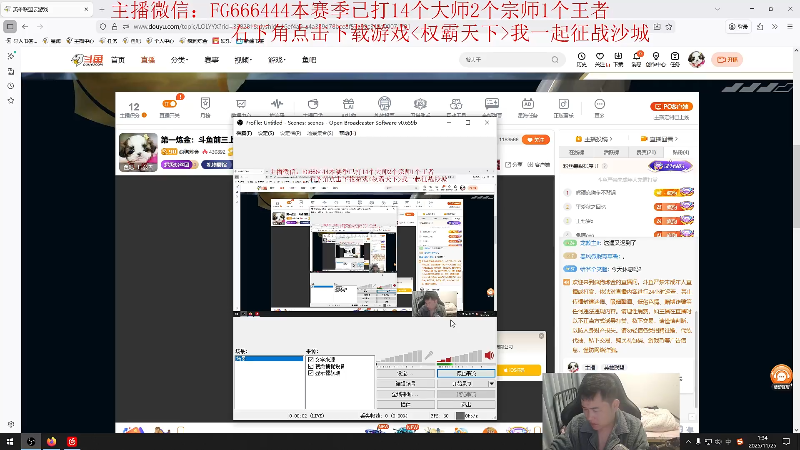Open the more (three dots) toolbar icon
800x450 pixels.
coord(599,104)
